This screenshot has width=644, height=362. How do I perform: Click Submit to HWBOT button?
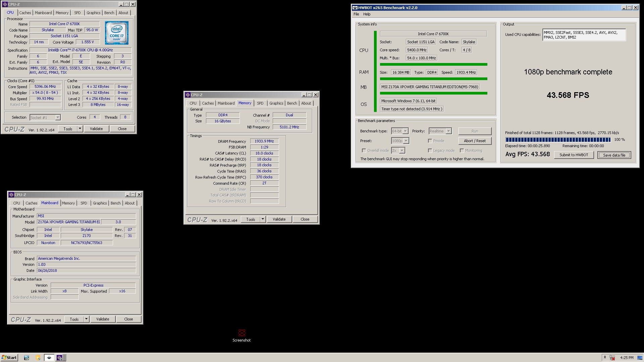574,155
